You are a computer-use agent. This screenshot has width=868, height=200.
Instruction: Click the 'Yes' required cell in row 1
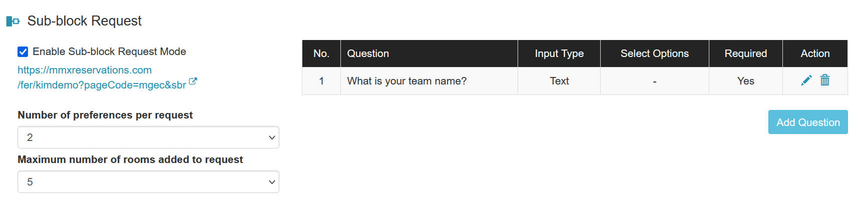(746, 81)
